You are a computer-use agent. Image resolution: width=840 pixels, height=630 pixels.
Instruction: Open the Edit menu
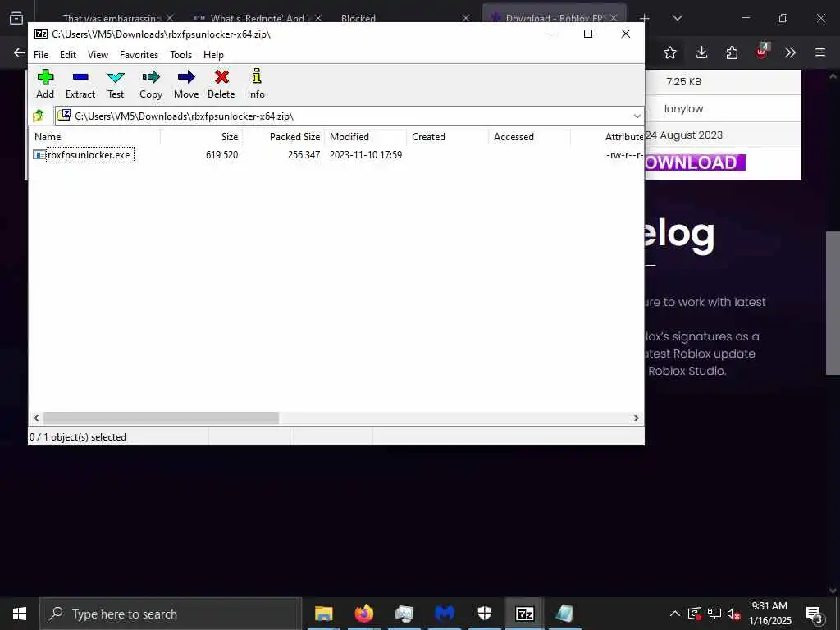pos(67,55)
